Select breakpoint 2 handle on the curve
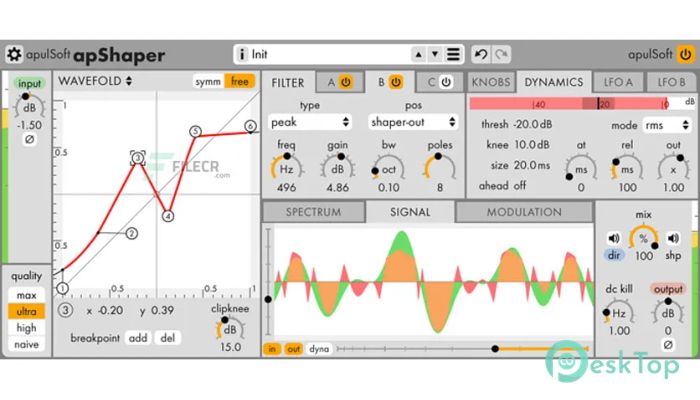The height and width of the screenshot is (400, 700). coord(131,233)
